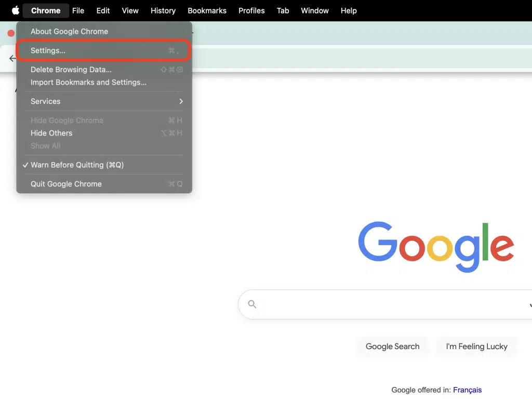Open the Profiles menu
This screenshot has height=413, width=532.
pos(251,10)
